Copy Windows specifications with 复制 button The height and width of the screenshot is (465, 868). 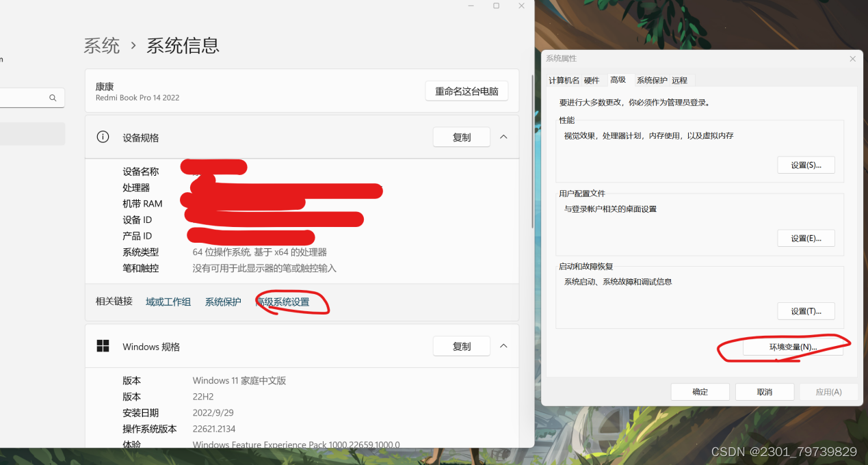pyautogui.click(x=462, y=346)
